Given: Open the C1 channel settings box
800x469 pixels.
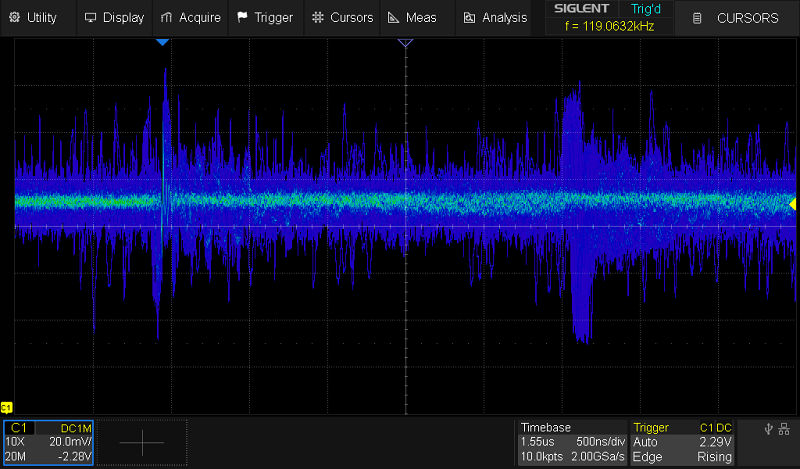Looking at the screenshot, I should (x=48, y=441).
